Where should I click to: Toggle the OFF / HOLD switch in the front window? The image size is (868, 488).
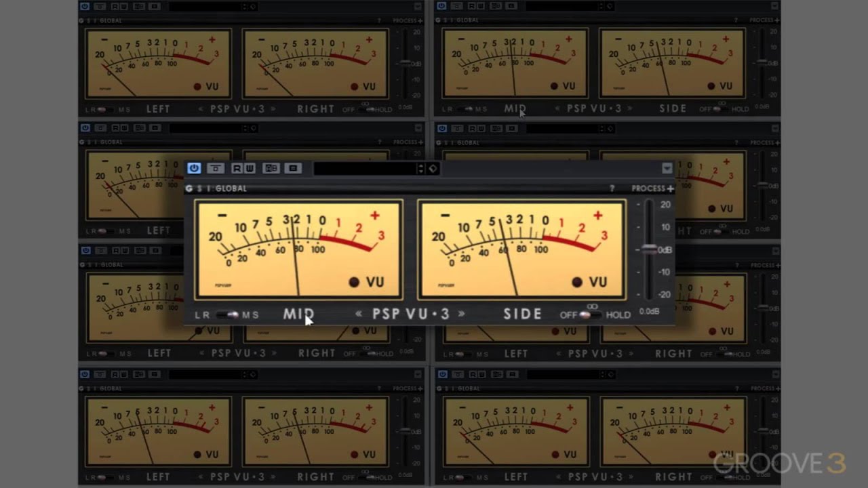click(x=591, y=314)
